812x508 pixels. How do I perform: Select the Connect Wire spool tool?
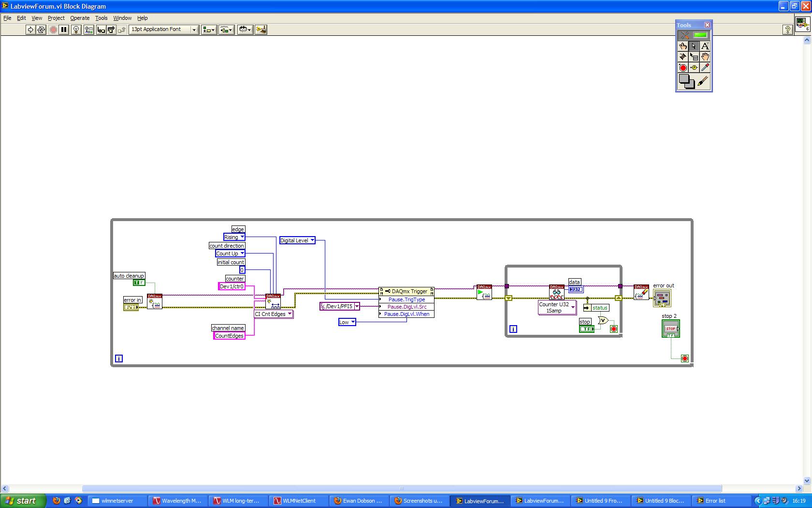coord(683,57)
